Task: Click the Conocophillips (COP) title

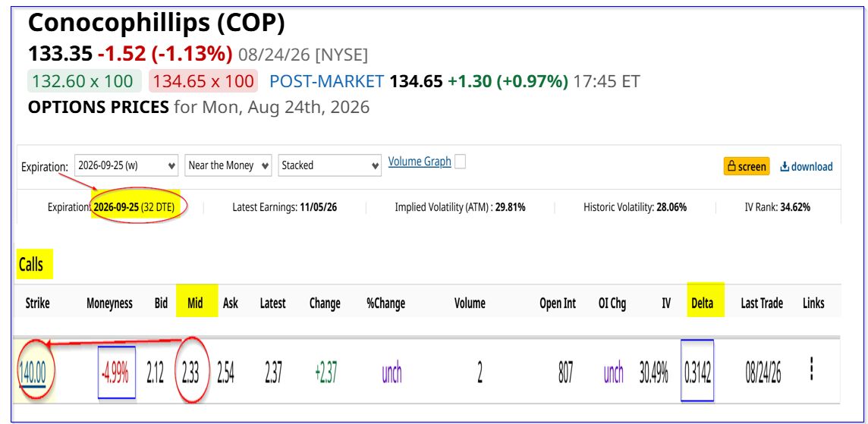Action: 156,24
